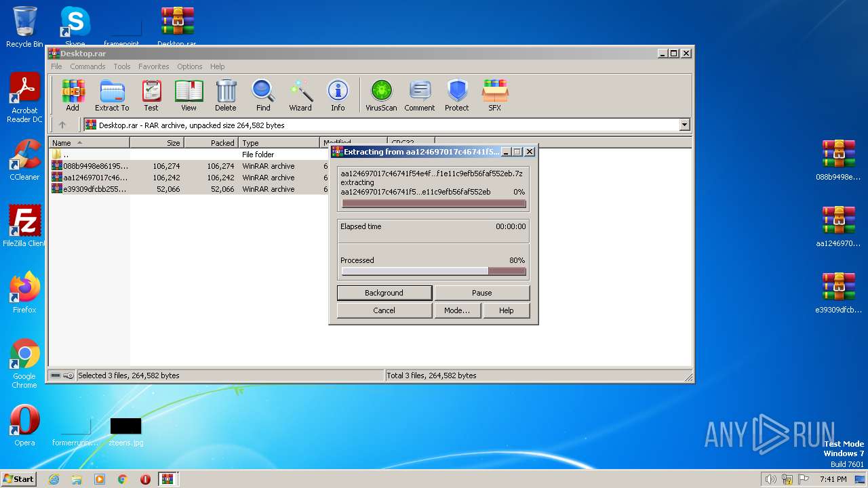Click the Protect shield icon
This screenshot has width=868, height=488.
(457, 96)
